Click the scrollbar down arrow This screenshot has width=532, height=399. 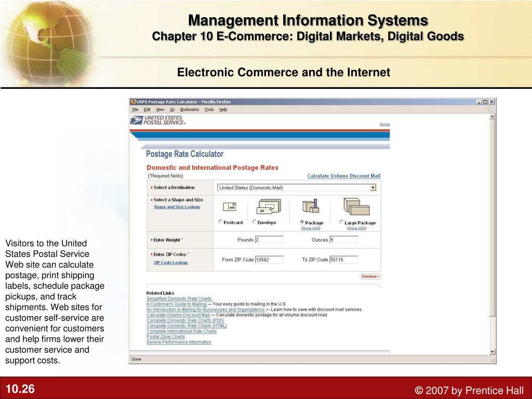click(493, 352)
